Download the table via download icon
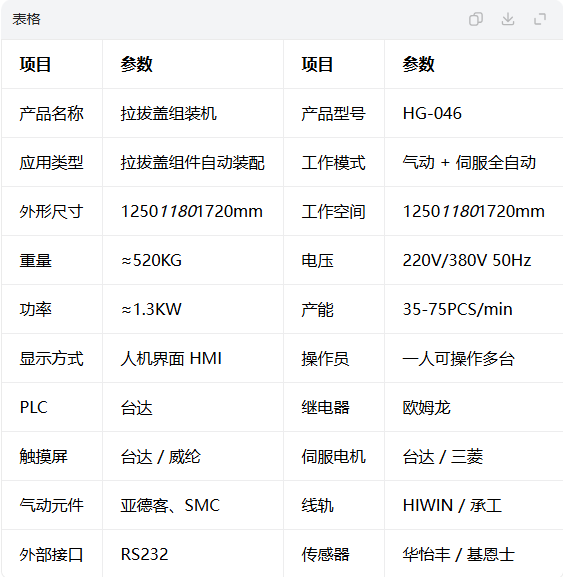Image resolution: width=563 pixels, height=577 pixels. pyautogui.click(x=508, y=19)
